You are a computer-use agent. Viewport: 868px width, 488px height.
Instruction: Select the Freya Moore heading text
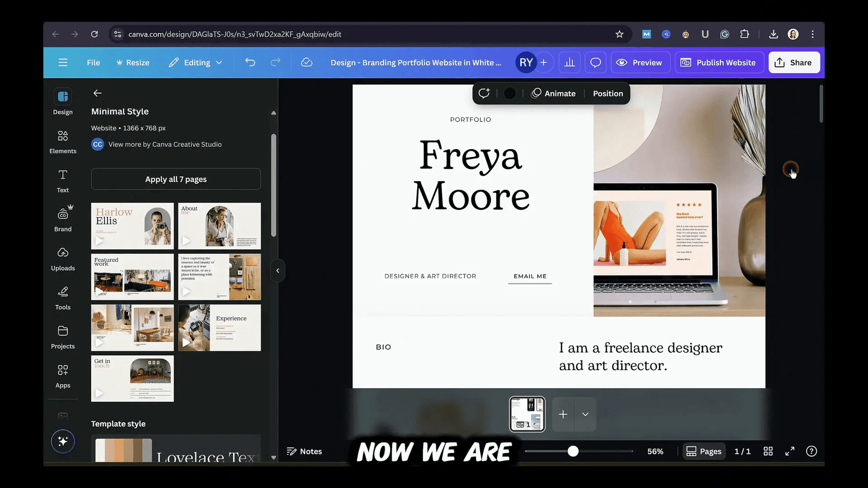point(470,175)
